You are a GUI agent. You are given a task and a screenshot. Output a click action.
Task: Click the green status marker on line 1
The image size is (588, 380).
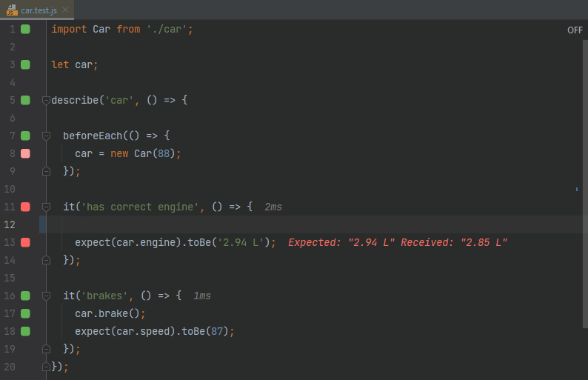[x=25, y=29]
